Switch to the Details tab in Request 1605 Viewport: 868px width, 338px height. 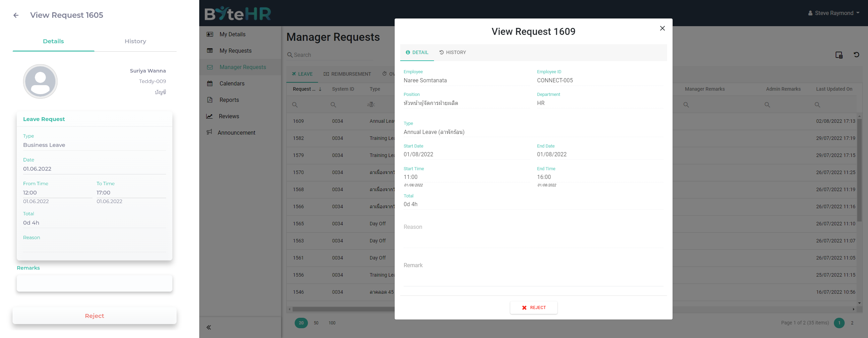(53, 42)
